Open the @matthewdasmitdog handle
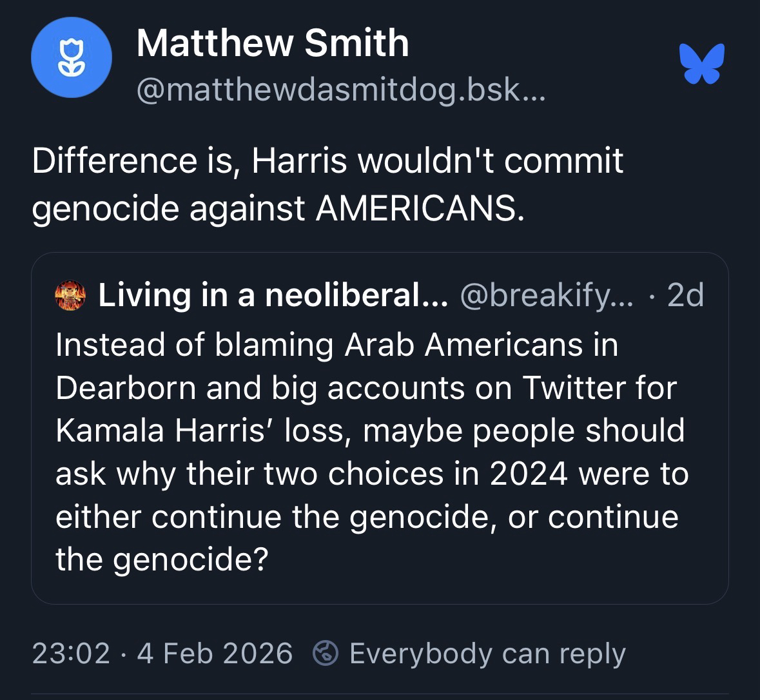 pyautogui.click(x=341, y=92)
